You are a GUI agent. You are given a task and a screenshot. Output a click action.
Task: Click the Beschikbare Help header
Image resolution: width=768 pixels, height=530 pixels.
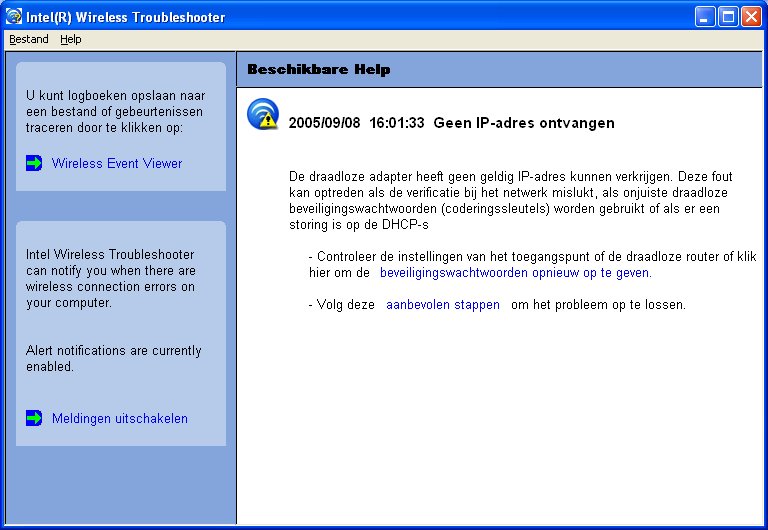pos(319,70)
